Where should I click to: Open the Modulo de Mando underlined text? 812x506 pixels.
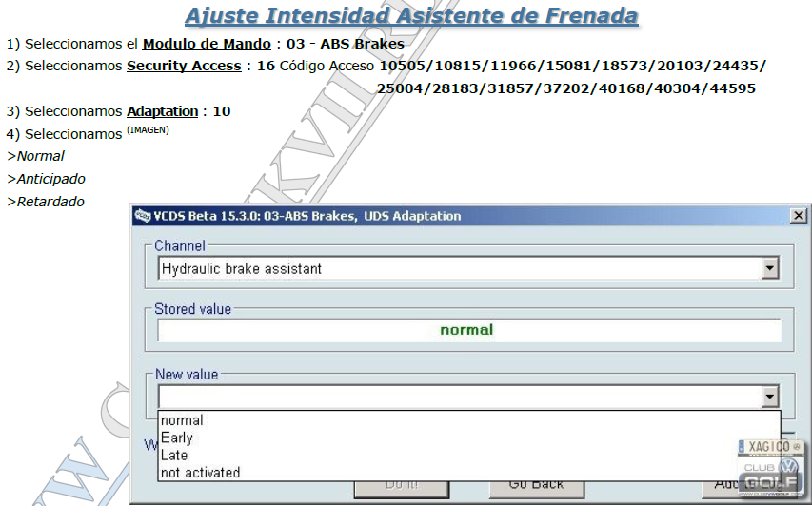207,44
